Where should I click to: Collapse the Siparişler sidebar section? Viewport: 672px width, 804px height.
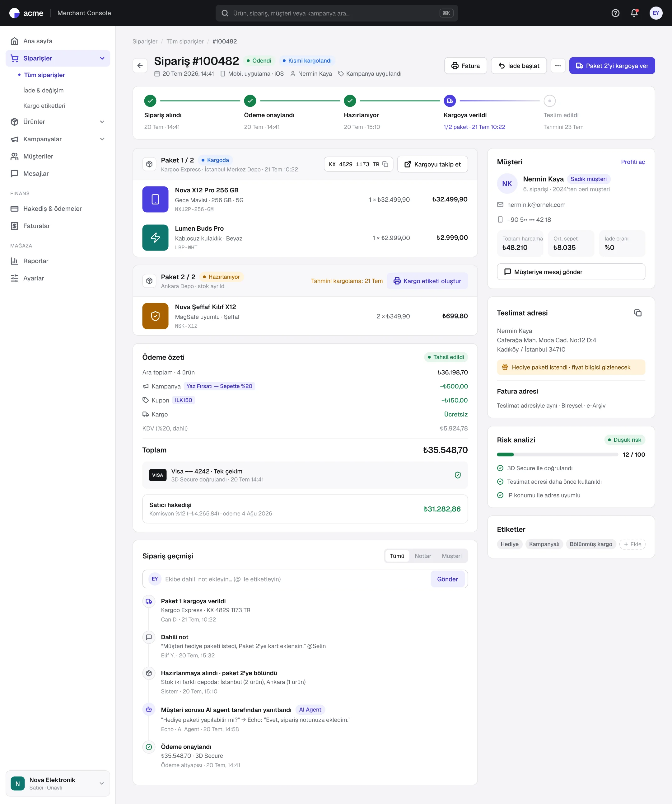point(102,58)
